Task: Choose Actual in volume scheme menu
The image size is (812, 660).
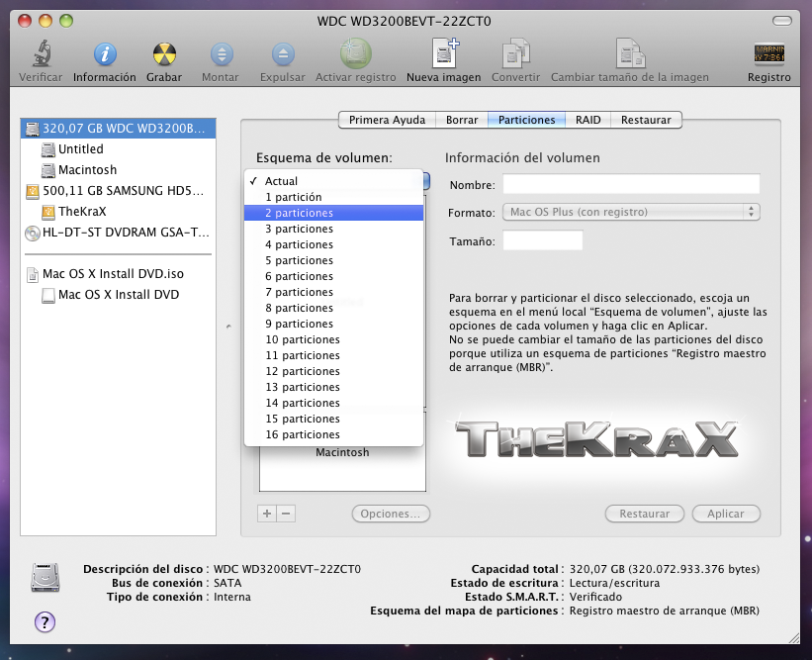Action: (x=333, y=181)
